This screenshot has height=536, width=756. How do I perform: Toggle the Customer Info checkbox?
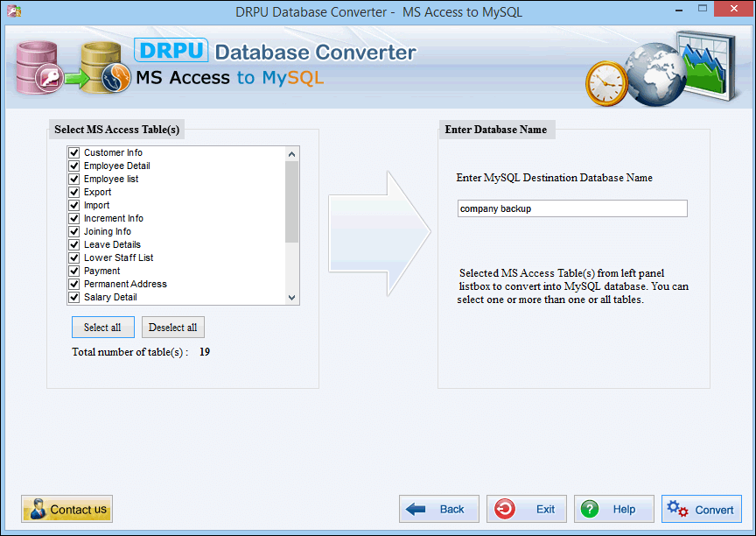73,152
